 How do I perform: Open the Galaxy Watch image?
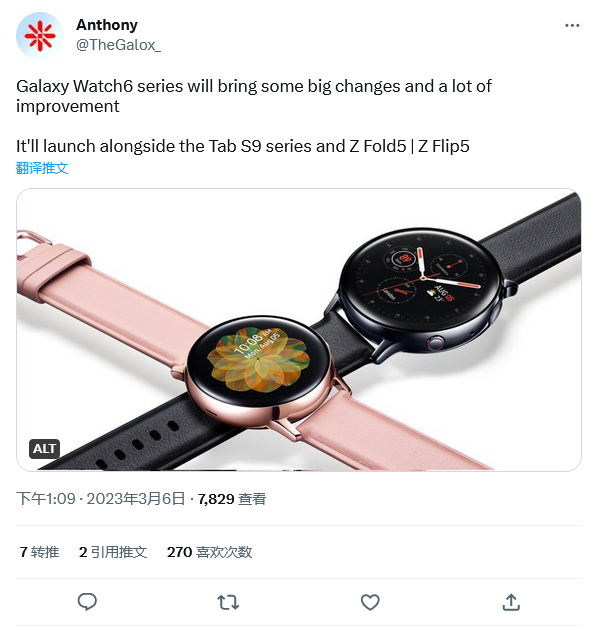click(299, 329)
